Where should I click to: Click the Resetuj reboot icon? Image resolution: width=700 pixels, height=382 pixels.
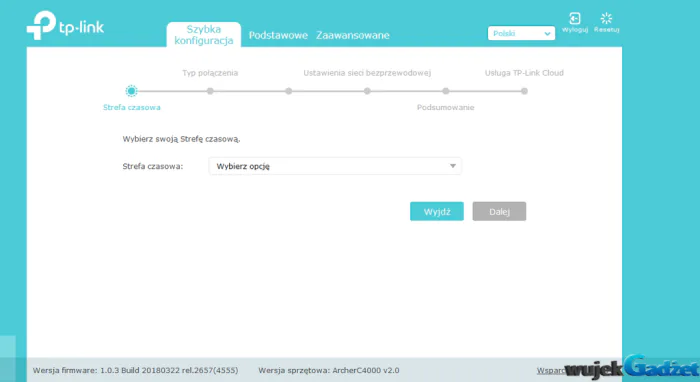coord(606,18)
